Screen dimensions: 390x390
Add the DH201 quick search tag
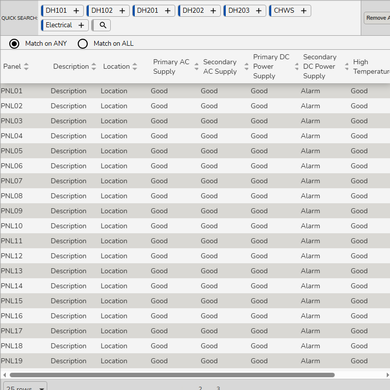[168, 11]
